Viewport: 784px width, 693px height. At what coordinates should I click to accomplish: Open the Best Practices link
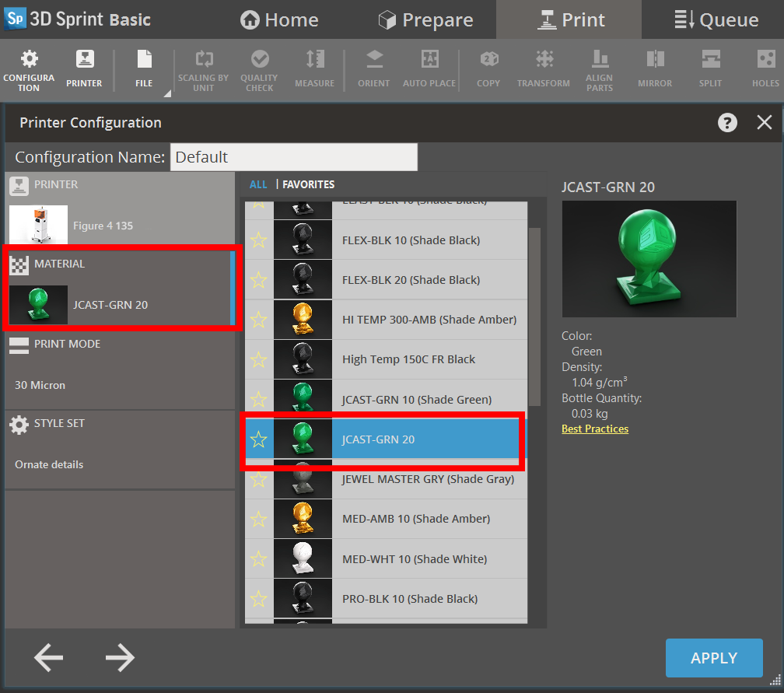594,429
